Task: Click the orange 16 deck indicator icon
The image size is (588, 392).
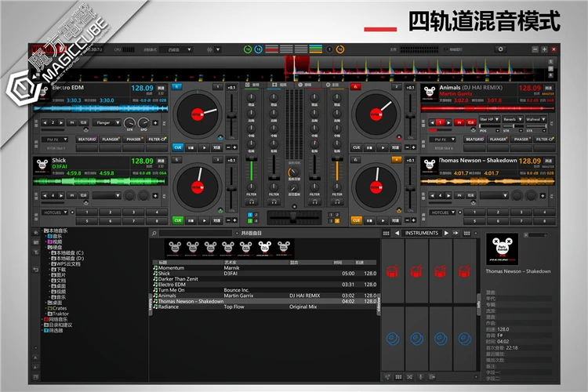Action: click(x=340, y=49)
